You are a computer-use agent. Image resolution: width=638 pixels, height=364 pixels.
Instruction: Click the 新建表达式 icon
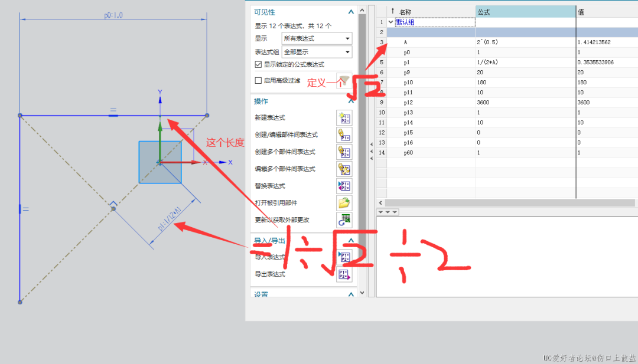(x=344, y=118)
